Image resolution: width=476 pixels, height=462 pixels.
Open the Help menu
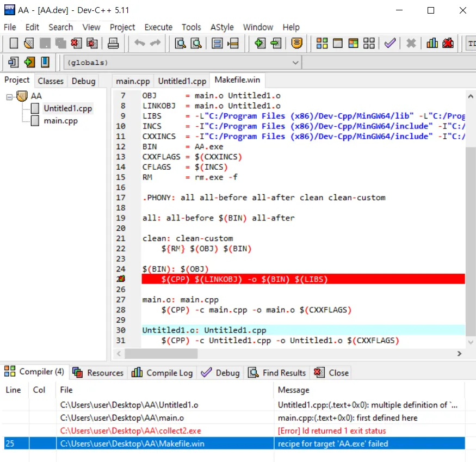pyautogui.click(x=291, y=27)
